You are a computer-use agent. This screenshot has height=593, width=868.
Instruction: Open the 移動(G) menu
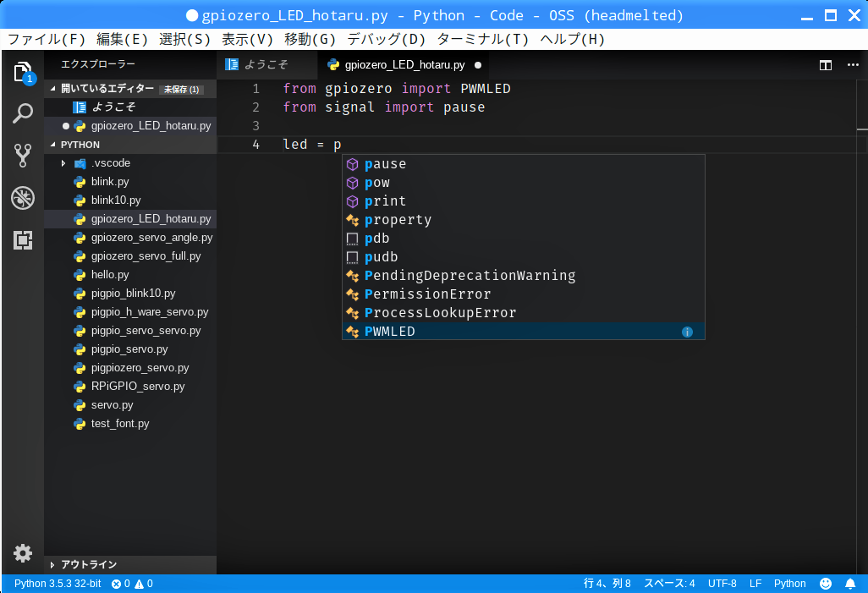310,39
